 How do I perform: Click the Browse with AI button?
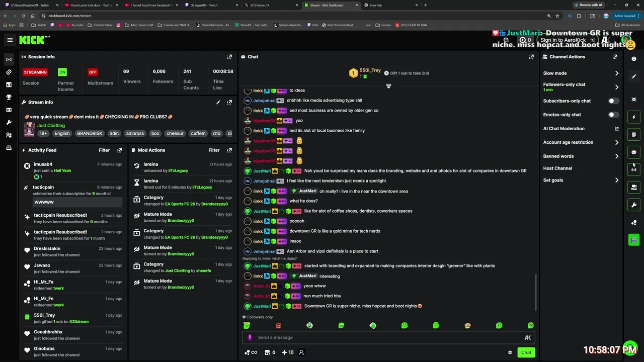click(x=589, y=5)
